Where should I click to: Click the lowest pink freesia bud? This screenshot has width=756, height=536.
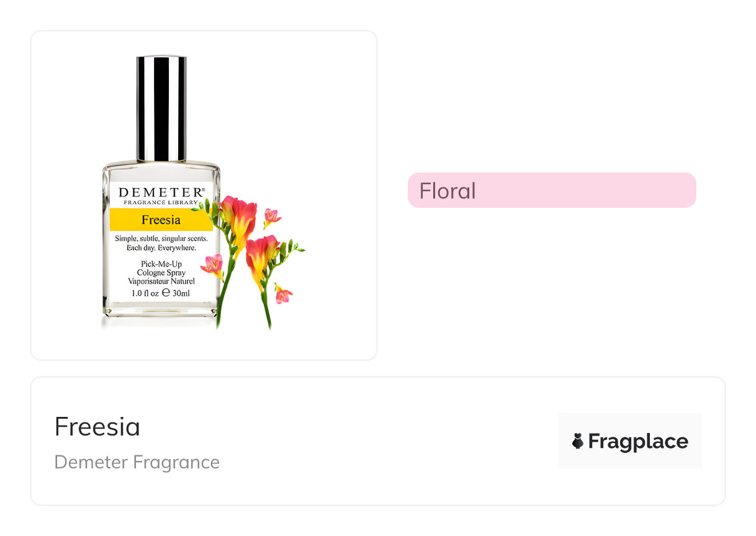click(283, 294)
